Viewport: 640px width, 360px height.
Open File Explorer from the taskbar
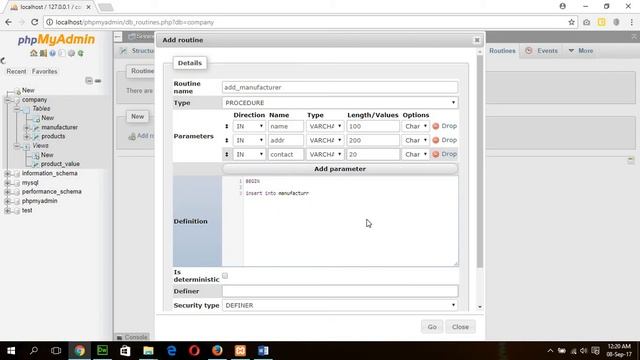click(148, 351)
